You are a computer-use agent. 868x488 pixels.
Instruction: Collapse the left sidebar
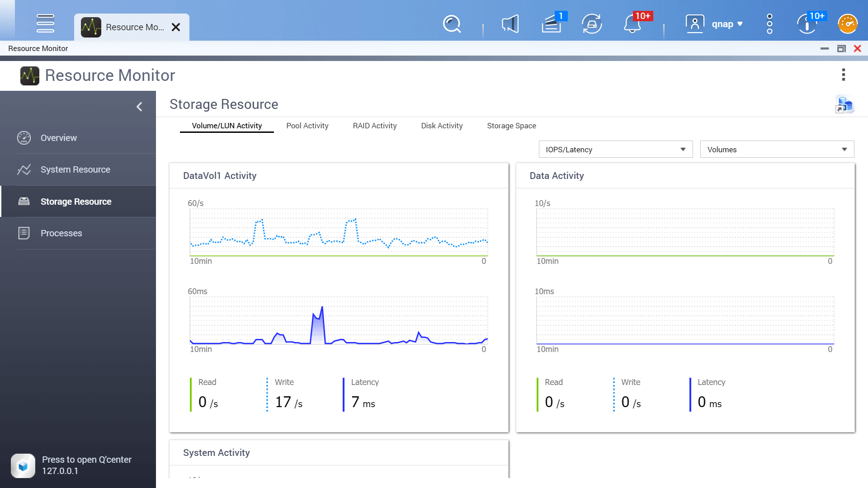[x=139, y=107]
